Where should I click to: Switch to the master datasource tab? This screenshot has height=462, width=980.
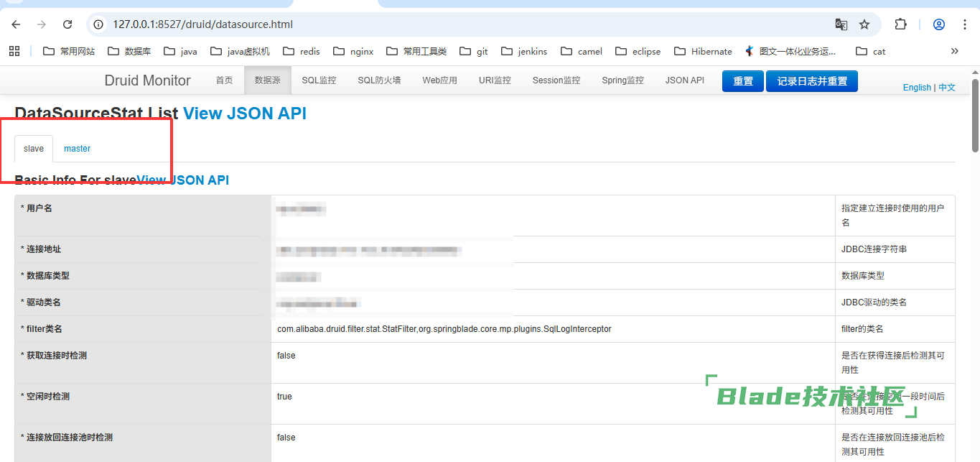77,149
